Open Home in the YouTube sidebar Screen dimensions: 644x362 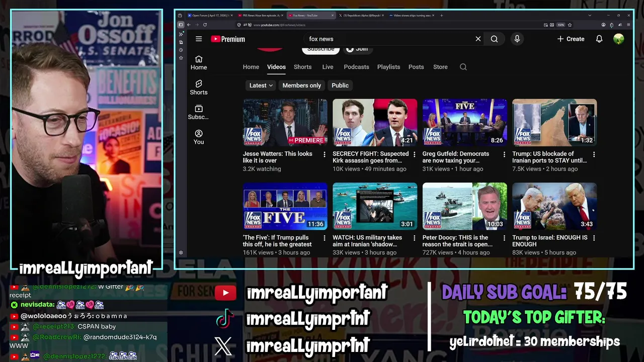click(x=199, y=63)
